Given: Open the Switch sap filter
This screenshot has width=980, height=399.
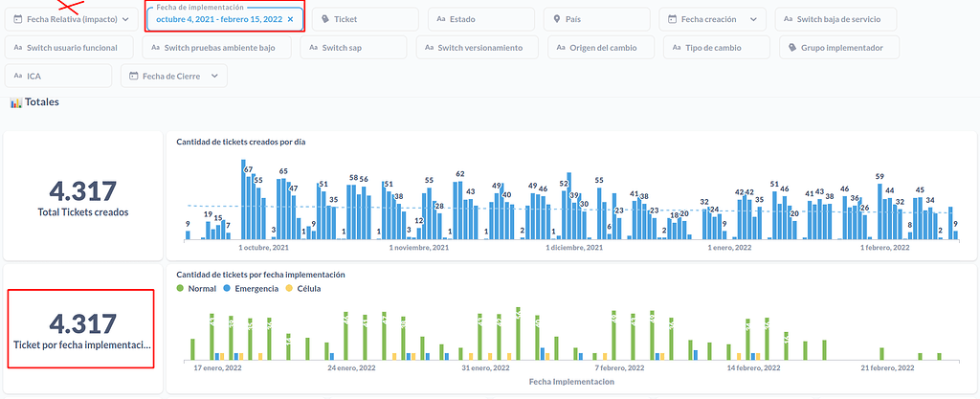Looking at the screenshot, I should coord(353,48).
